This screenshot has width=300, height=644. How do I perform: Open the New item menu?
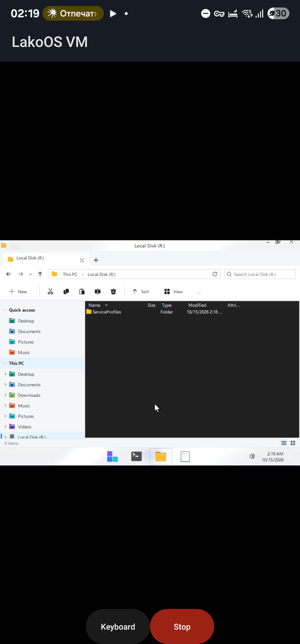pyautogui.click(x=18, y=292)
